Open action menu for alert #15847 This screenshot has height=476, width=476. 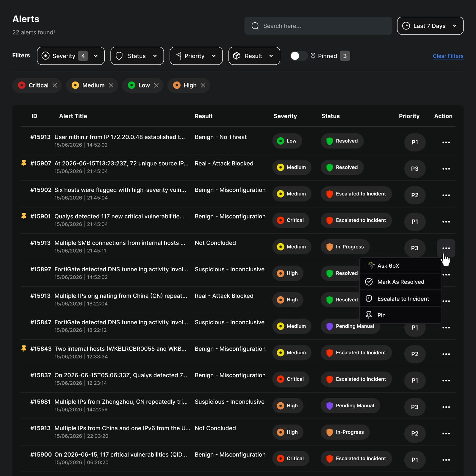(446, 328)
